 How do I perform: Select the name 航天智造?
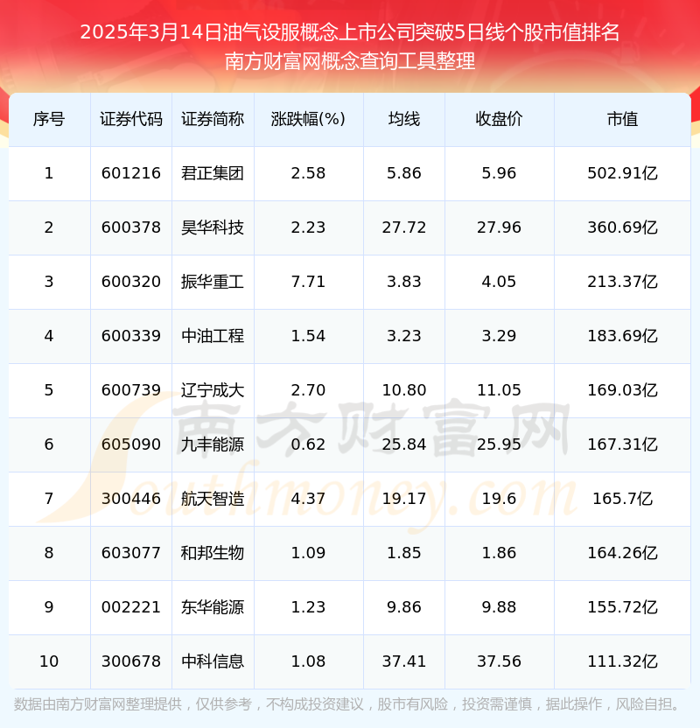(213, 499)
